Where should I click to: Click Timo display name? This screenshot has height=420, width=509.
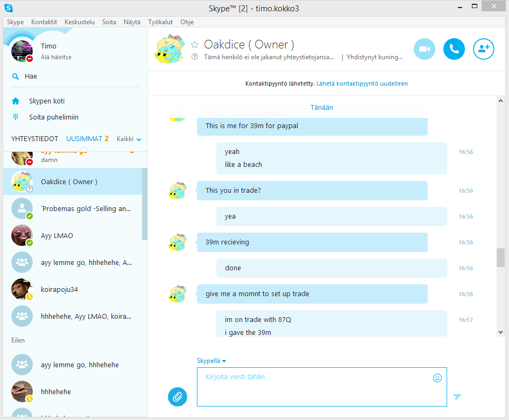coord(48,46)
